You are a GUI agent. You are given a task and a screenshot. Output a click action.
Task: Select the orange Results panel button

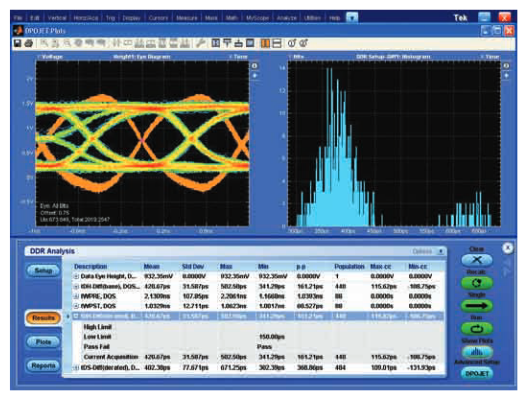(x=43, y=318)
